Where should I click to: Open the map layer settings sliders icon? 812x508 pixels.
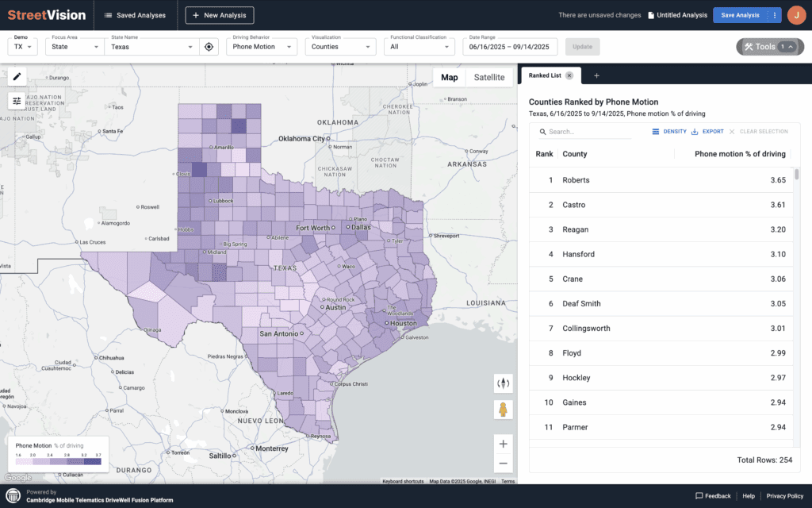pyautogui.click(x=17, y=101)
